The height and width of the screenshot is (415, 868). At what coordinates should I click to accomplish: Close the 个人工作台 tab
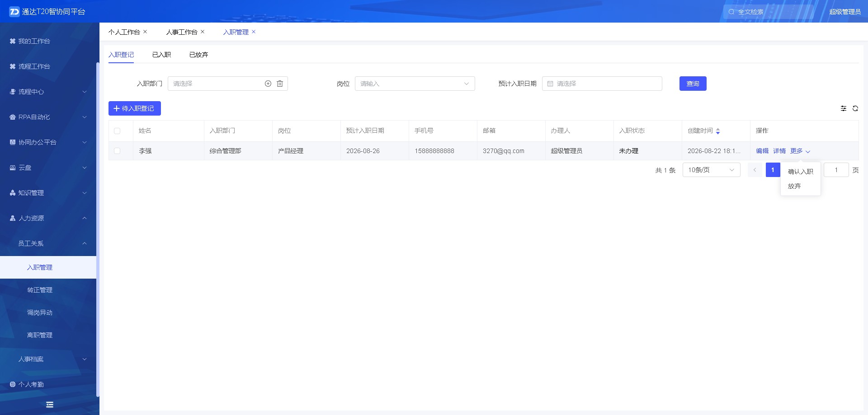click(145, 32)
